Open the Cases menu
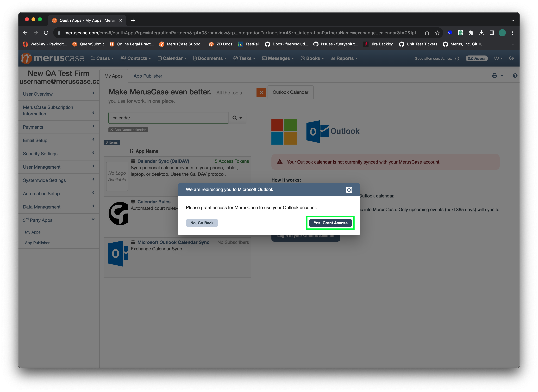The width and height of the screenshot is (538, 392). [x=102, y=58]
